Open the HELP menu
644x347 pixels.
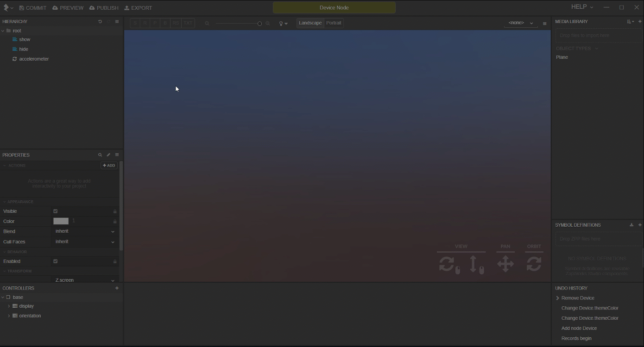point(580,7)
